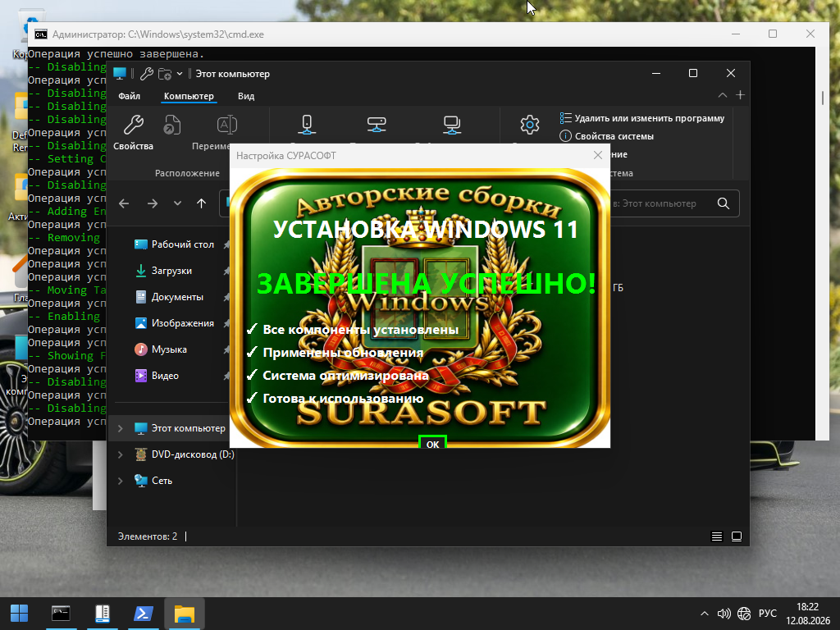This screenshot has height=630, width=840.
Task: Collapse the Explorer ribbon with the chevron
Action: point(722,95)
